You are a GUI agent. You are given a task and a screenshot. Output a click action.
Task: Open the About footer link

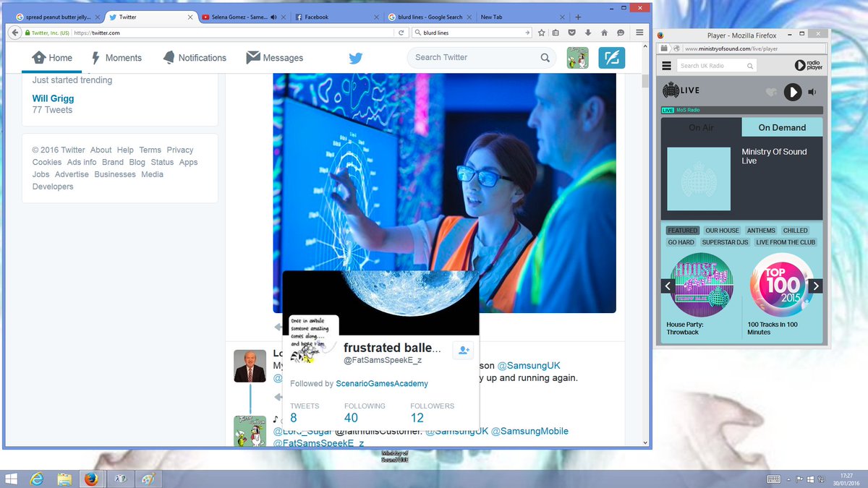click(101, 150)
